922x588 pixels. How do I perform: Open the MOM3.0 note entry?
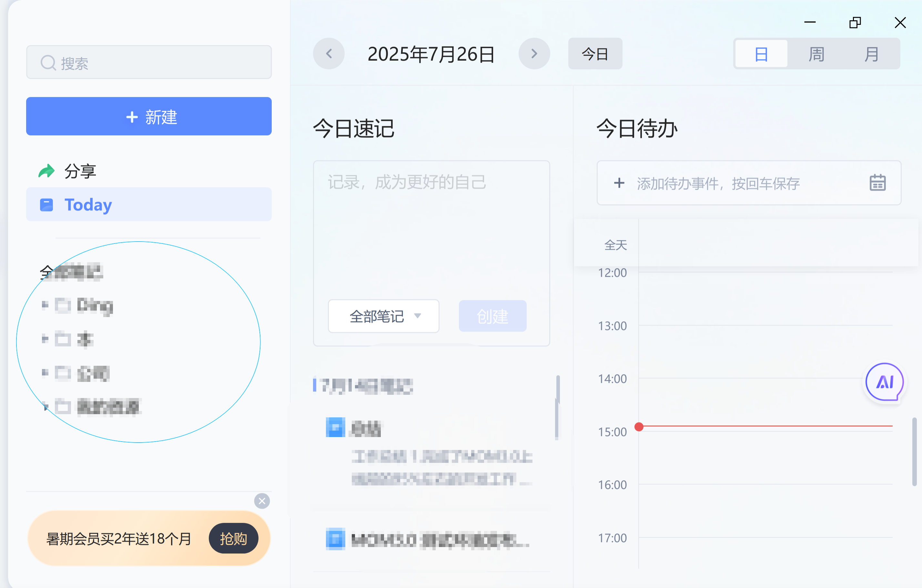click(x=431, y=539)
